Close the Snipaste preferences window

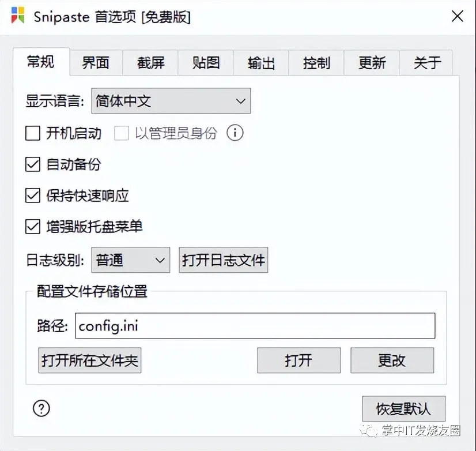tap(457, 16)
